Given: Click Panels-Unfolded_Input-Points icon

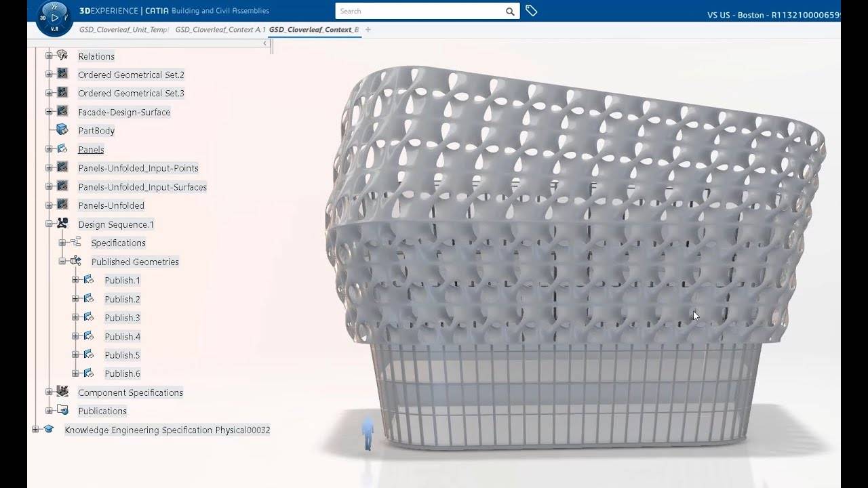Looking at the screenshot, I should point(62,167).
